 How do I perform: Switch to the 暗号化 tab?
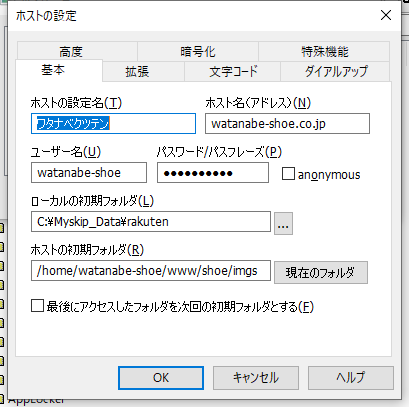(198, 51)
